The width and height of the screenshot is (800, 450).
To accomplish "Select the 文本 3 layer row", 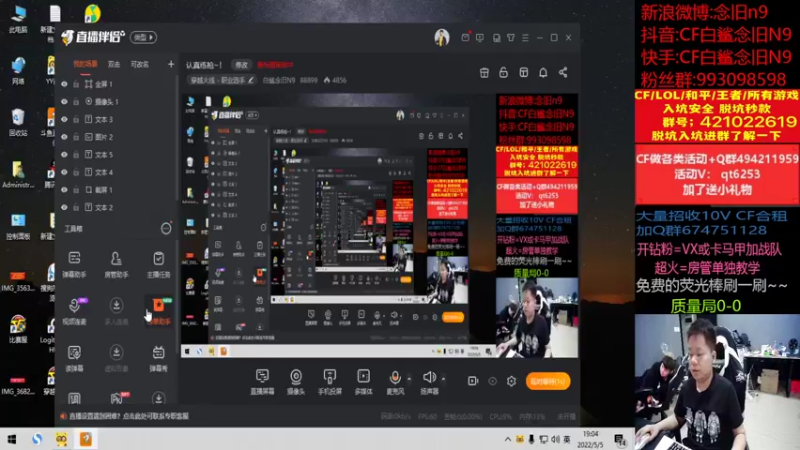I will [x=117, y=119].
